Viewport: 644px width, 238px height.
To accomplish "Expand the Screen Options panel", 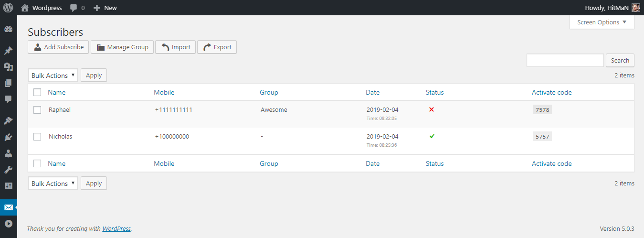I will [x=602, y=22].
